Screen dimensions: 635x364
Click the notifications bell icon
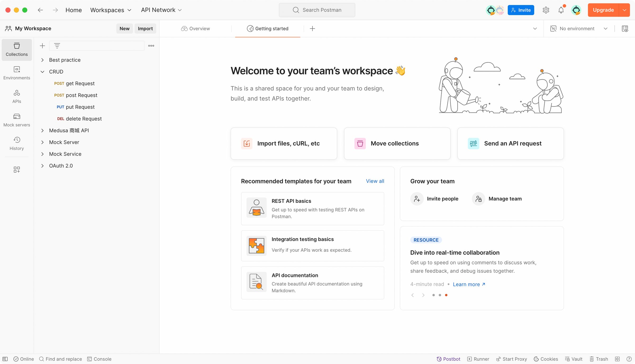tap(561, 10)
